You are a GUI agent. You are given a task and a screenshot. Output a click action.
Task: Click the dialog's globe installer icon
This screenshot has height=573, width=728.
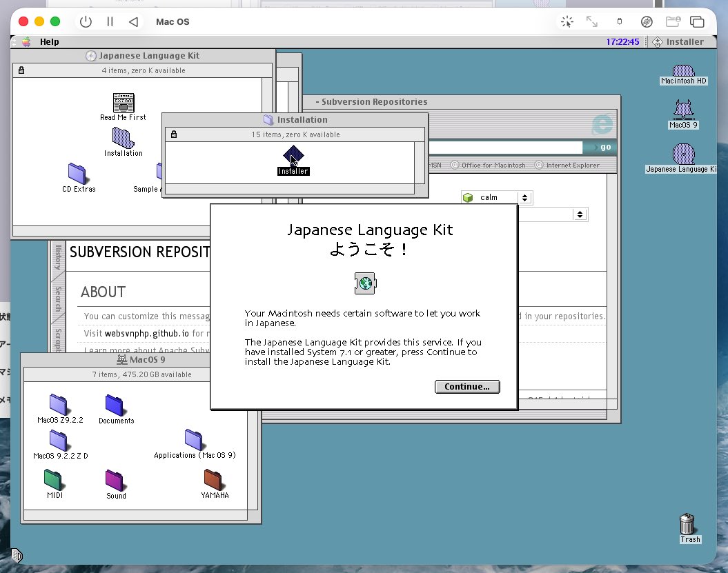(x=365, y=283)
